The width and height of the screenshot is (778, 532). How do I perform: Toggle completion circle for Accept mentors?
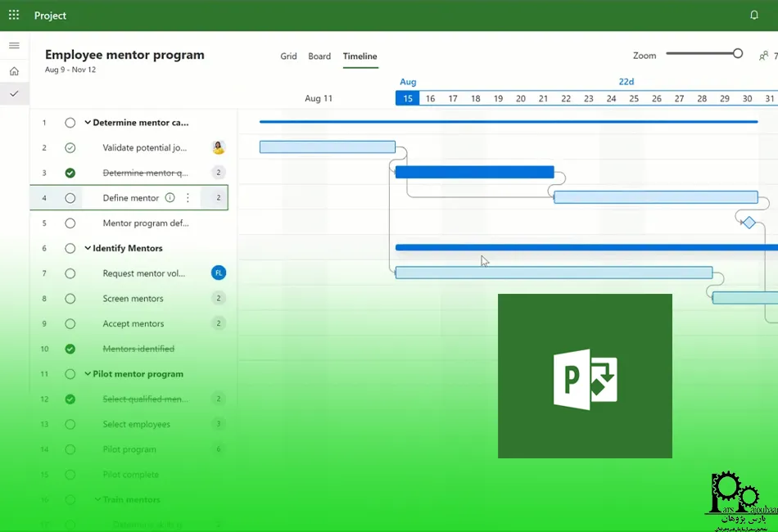pos(70,323)
